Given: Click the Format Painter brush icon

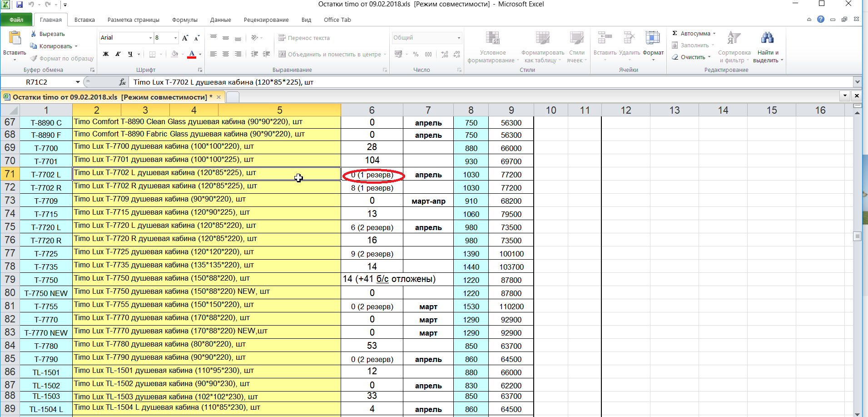Looking at the screenshot, I should pyautogui.click(x=34, y=58).
